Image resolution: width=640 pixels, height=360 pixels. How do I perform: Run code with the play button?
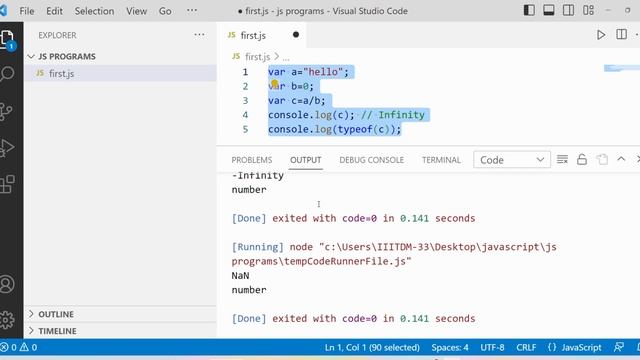[x=601, y=35]
